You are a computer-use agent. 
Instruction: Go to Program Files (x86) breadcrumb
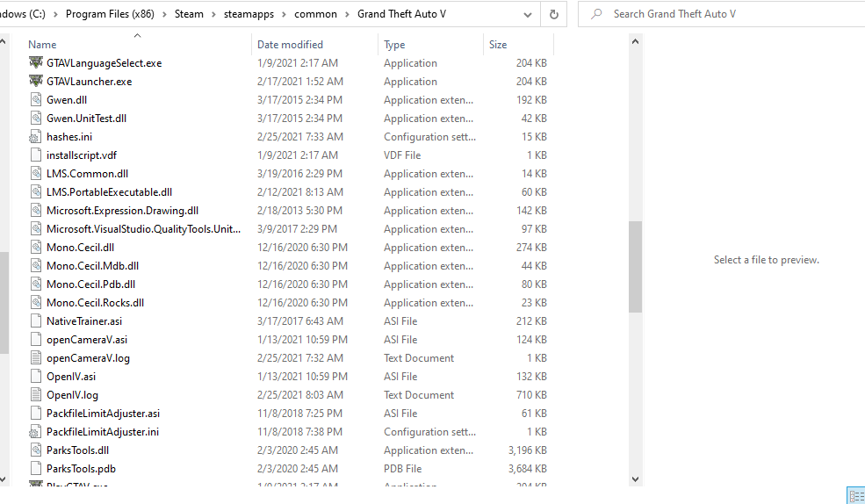110,14
